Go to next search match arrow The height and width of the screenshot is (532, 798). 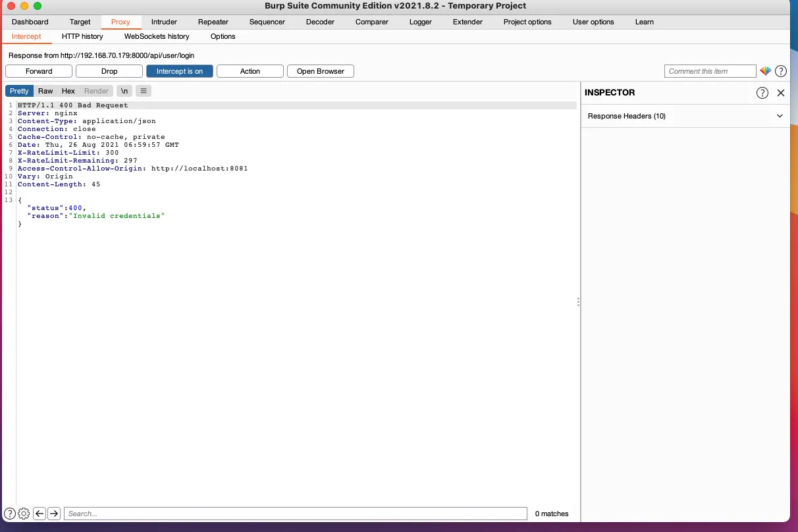[54, 514]
